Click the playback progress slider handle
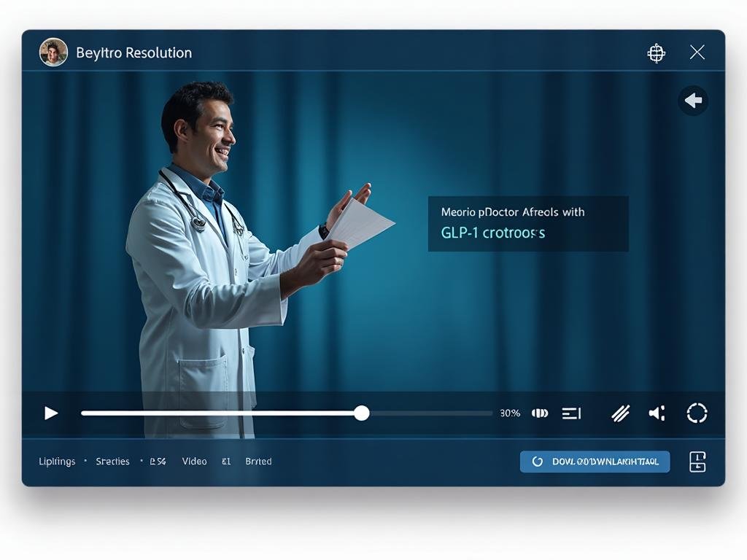Screen dimensions: 747x560 (362, 413)
